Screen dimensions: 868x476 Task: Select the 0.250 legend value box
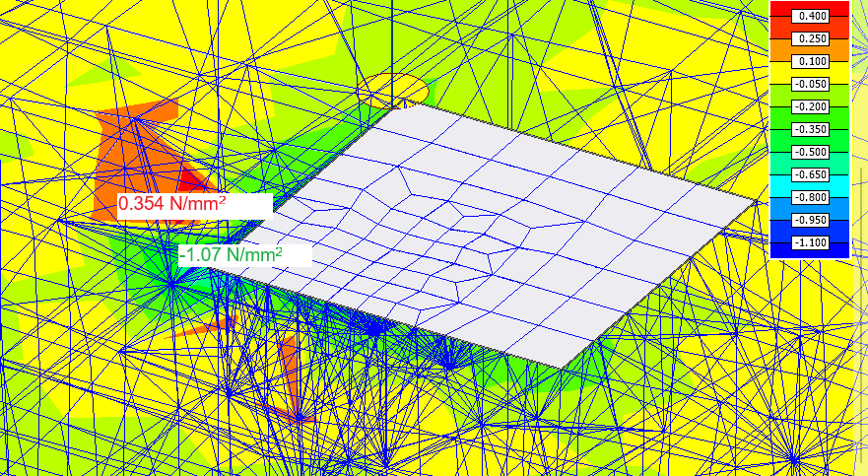tap(812, 38)
